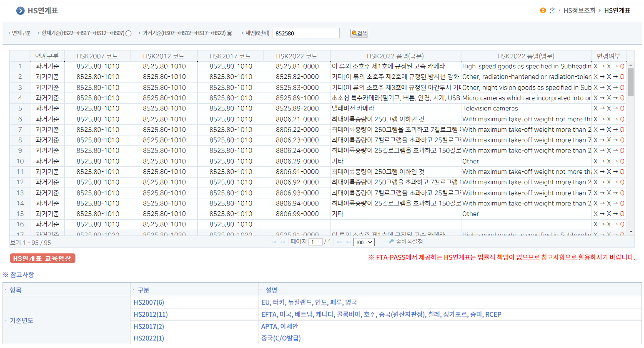This screenshot has height=348, width=644.
Task: Click the page number input field
Action: pos(316,242)
